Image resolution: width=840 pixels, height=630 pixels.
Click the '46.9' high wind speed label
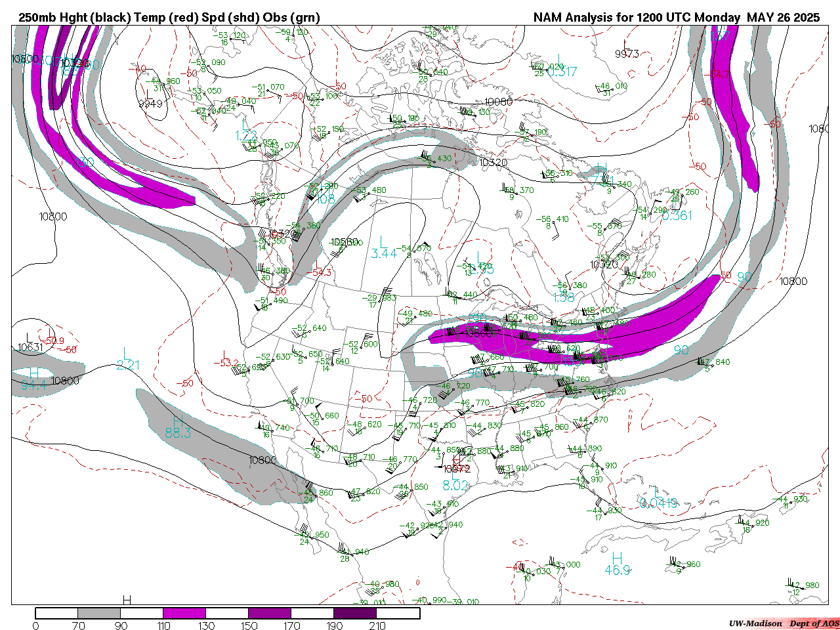click(x=618, y=570)
